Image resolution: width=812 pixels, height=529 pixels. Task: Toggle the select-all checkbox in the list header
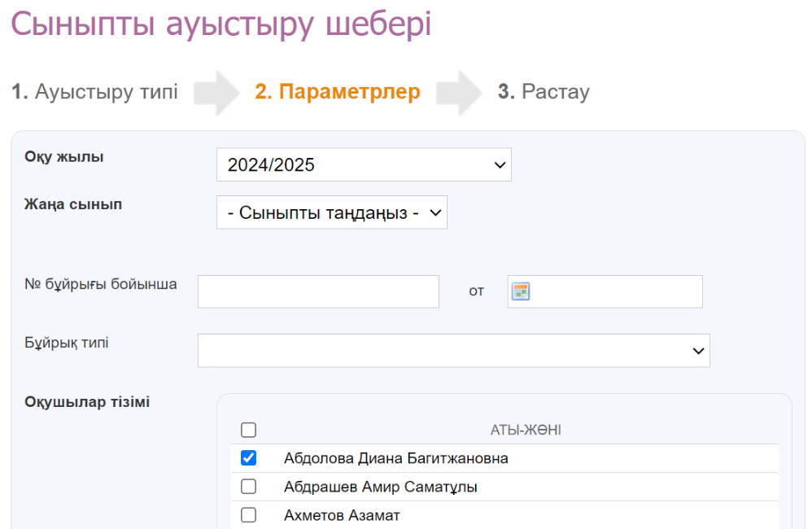click(x=249, y=430)
